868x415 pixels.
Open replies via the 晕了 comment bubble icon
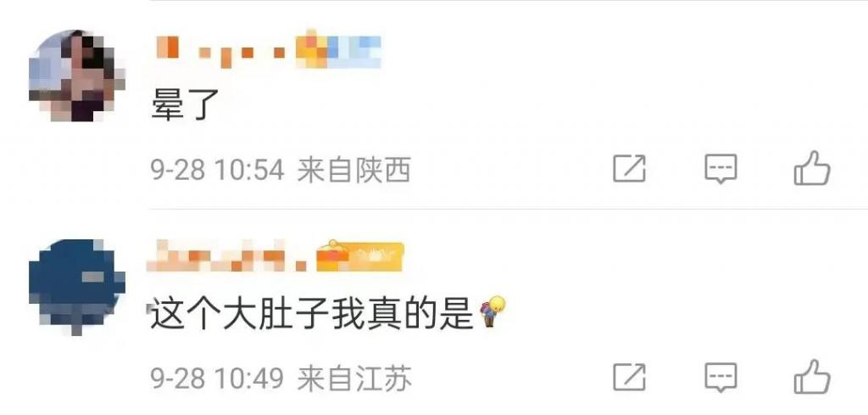tap(721, 169)
